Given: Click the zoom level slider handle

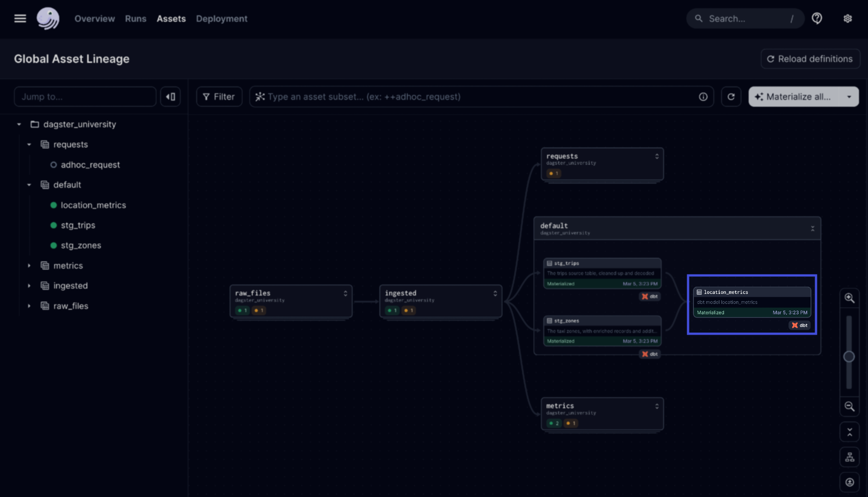Looking at the screenshot, I should pyautogui.click(x=849, y=357).
